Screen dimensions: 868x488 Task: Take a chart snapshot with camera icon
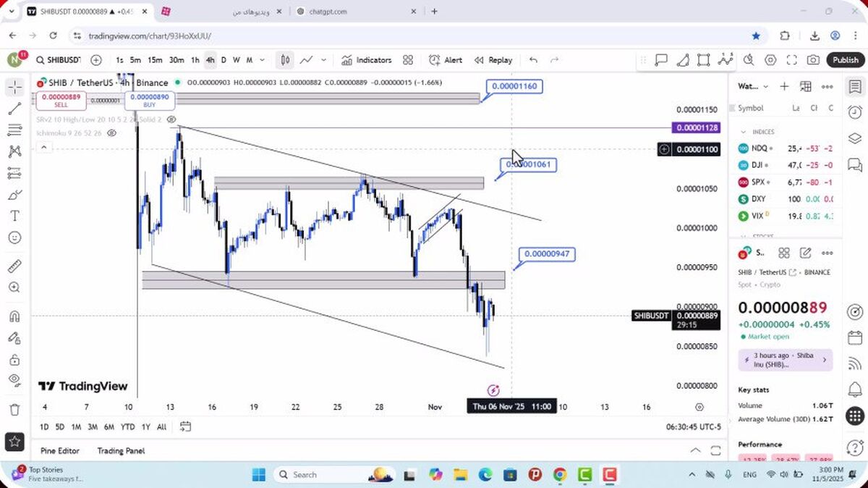814,60
